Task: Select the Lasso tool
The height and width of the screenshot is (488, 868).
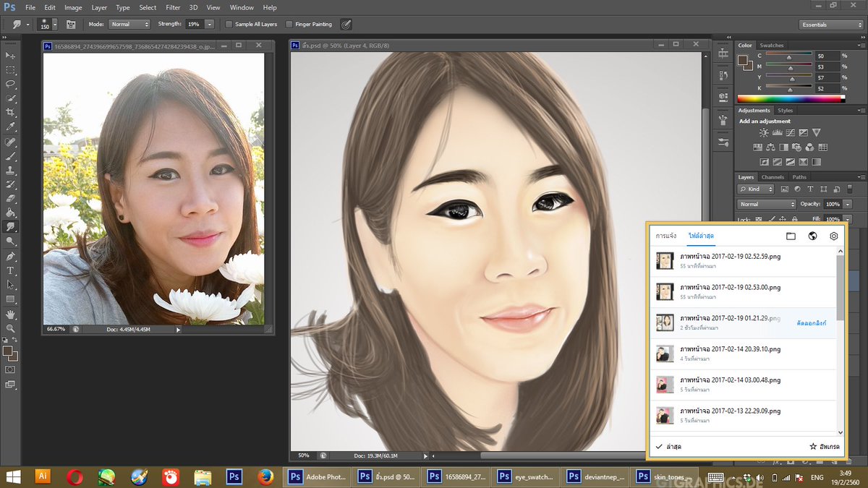Action: click(x=10, y=84)
